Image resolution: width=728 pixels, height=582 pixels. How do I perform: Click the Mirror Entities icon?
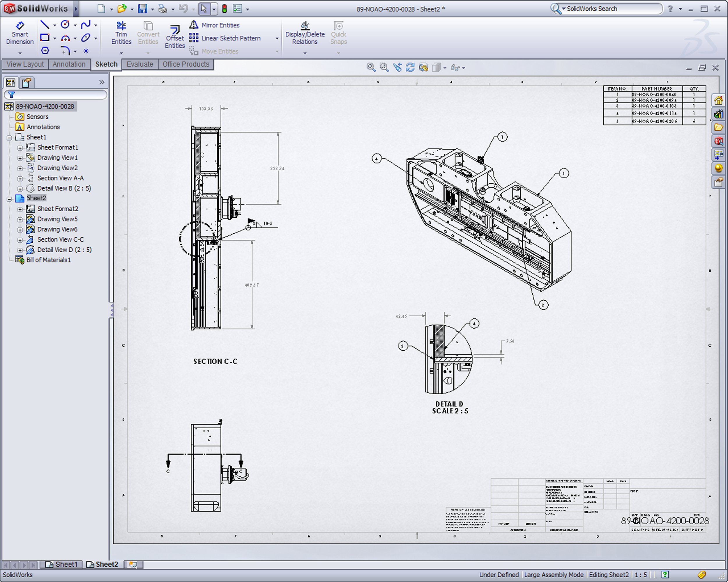pos(193,25)
